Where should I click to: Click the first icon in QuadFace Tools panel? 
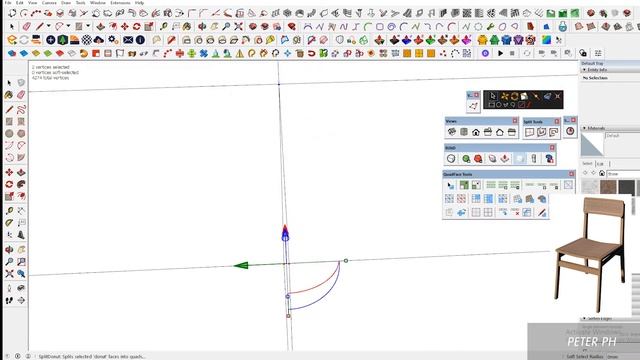[450, 185]
